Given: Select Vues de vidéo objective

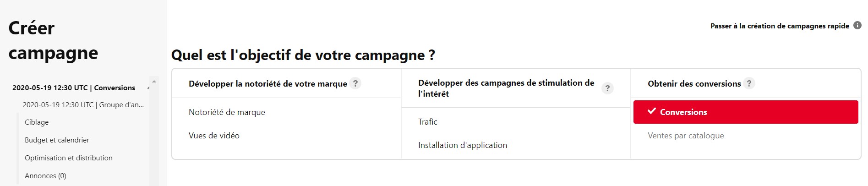Looking at the screenshot, I should (214, 136).
